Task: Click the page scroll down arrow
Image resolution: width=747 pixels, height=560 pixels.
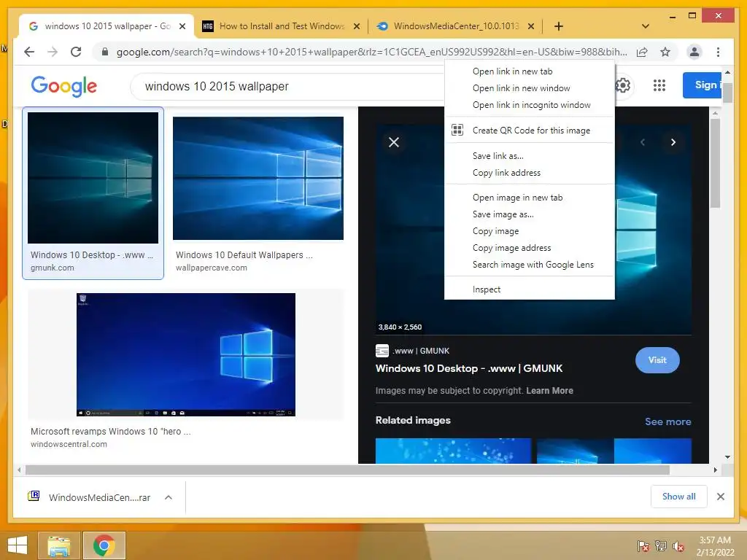Action: click(x=727, y=457)
